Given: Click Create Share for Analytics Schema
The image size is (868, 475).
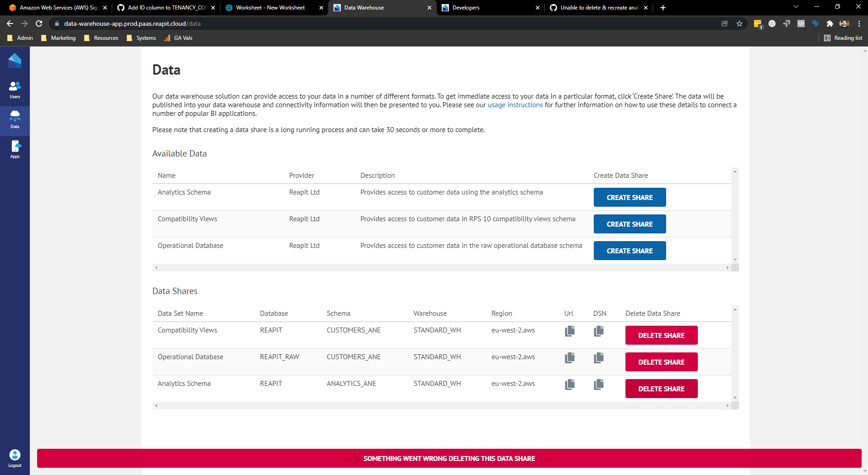Looking at the screenshot, I should coord(630,197).
